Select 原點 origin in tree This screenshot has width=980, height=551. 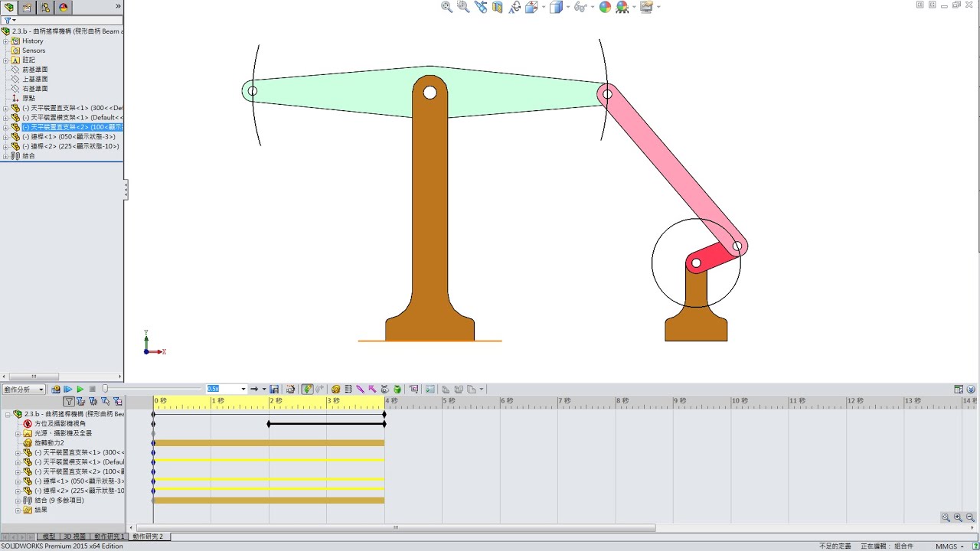coord(28,98)
